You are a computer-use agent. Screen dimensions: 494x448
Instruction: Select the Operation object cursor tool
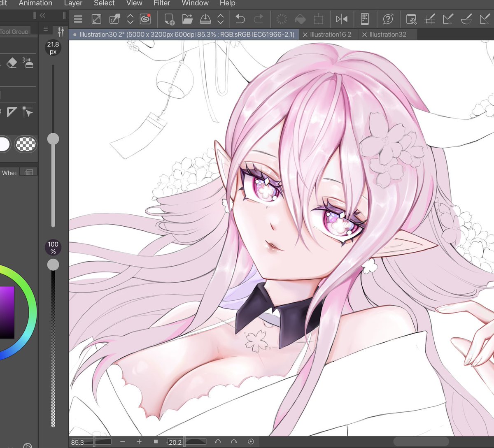(x=28, y=112)
